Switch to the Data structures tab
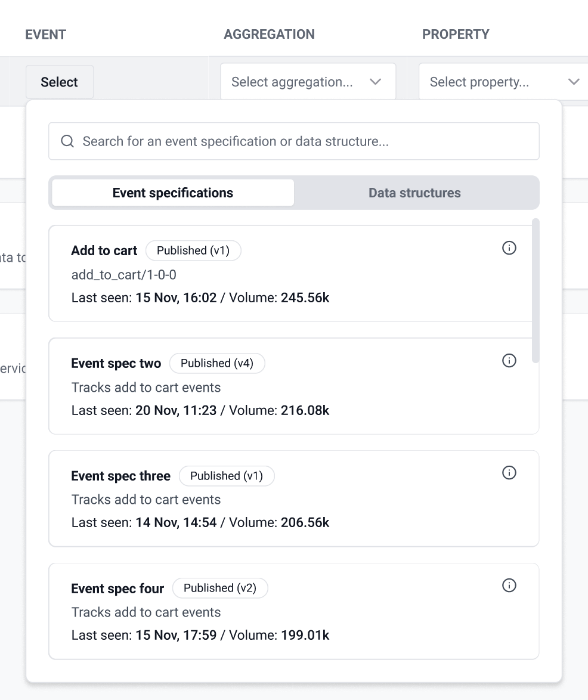Viewport: 588px width, 700px height. point(414,193)
